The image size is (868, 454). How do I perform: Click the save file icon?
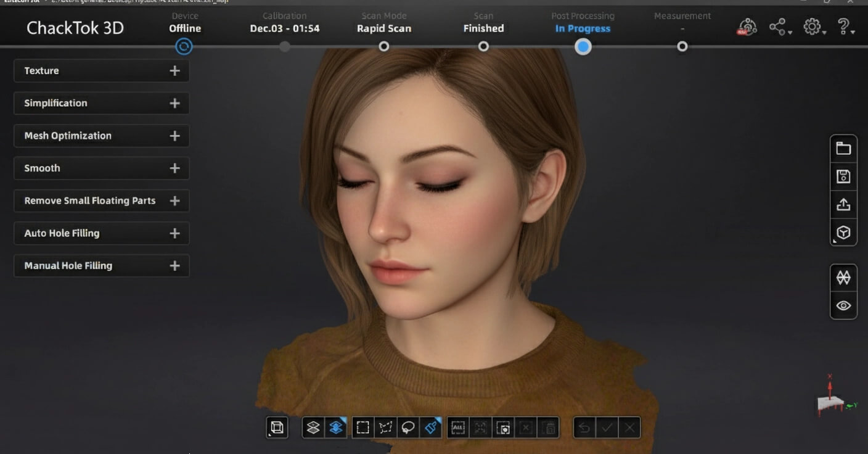pos(843,177)
